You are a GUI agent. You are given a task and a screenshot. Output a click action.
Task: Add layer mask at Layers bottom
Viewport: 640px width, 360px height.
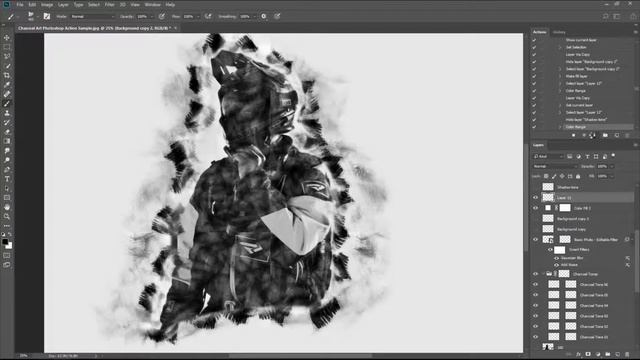(x=588, y=355)
